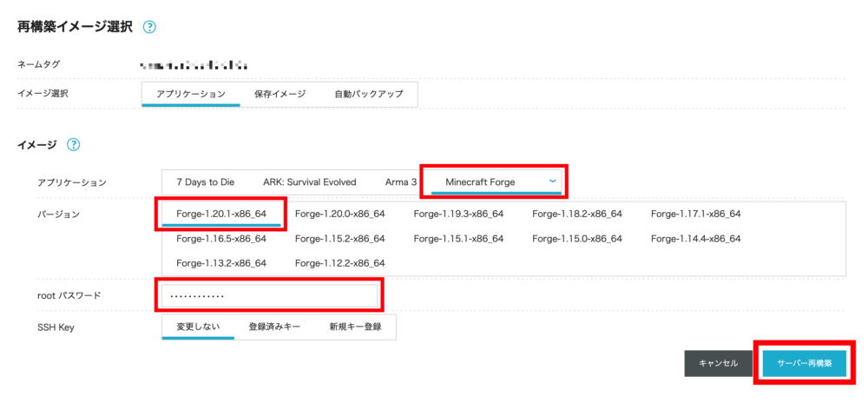Screen dimensions: 868x403
Task: Select version Forge-1.17.1-x86_64
Action: point(696,215)
